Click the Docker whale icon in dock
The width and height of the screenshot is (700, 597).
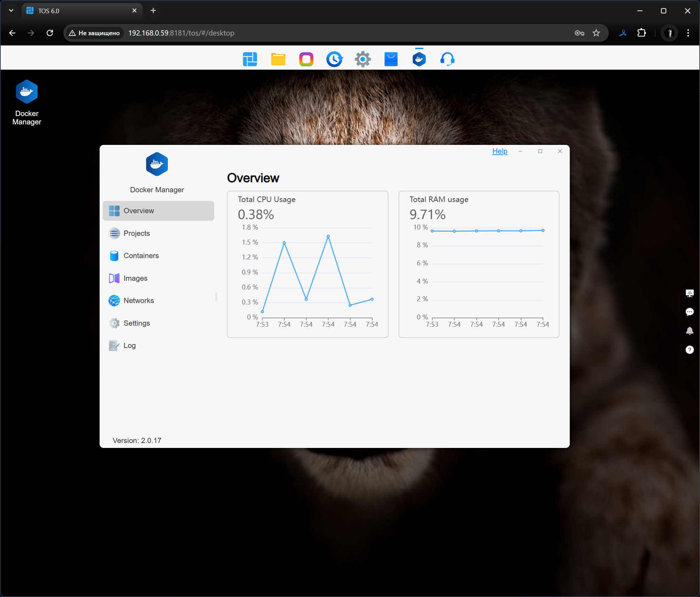[419, 59]
